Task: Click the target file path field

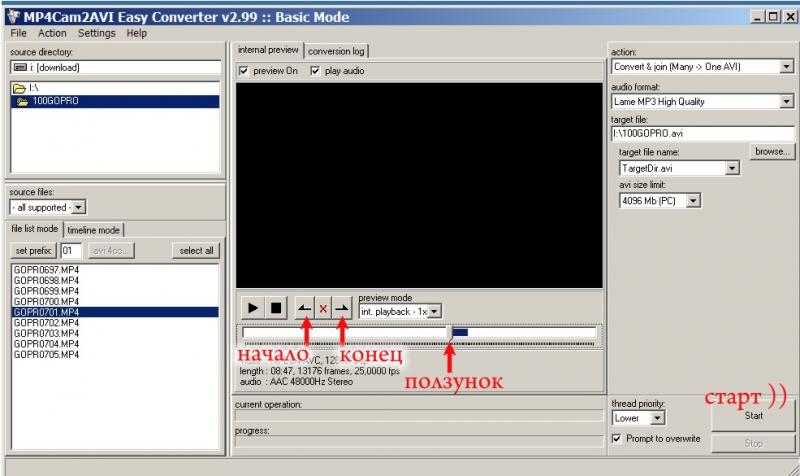Action: click(703, 134)
